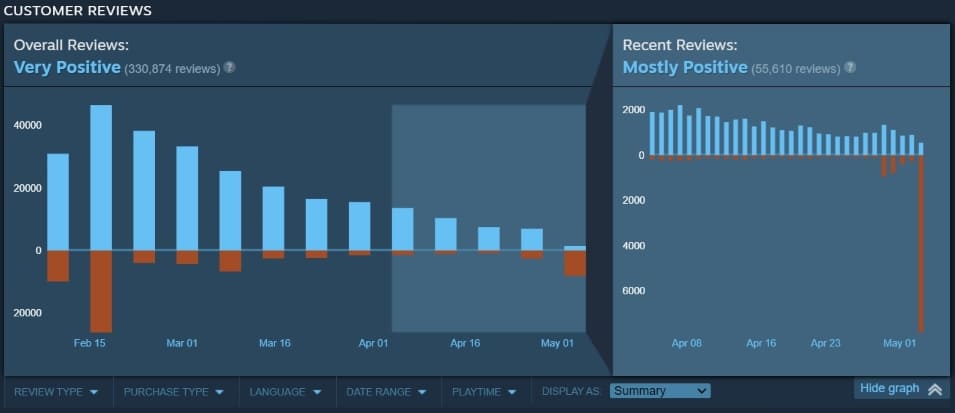Image resolution: width=955 pixels, height=413 pixels.
Task: Open the Purchase Type filter dropdown
Action: click(x=175, y=392)
